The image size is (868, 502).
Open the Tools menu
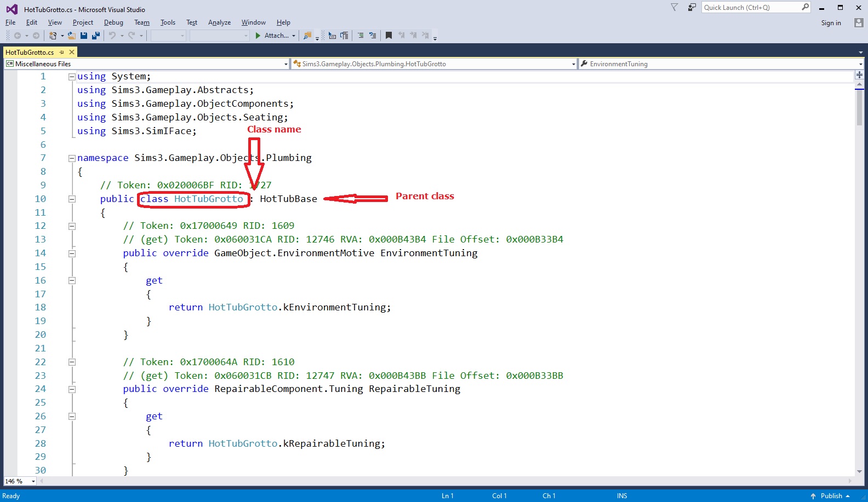[168, 22]
